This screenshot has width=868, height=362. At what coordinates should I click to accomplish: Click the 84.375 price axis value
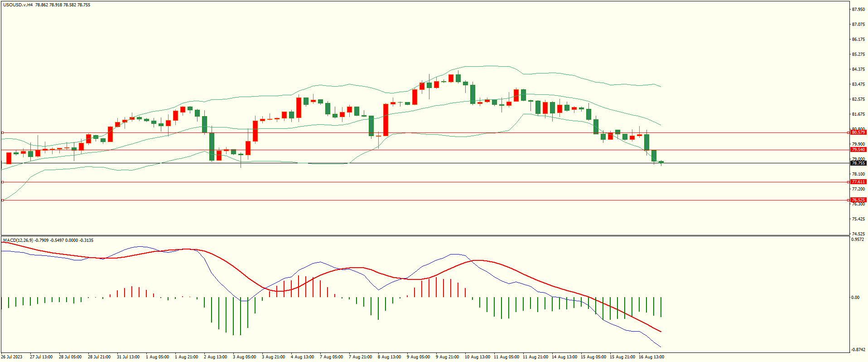tap(858, 69)
